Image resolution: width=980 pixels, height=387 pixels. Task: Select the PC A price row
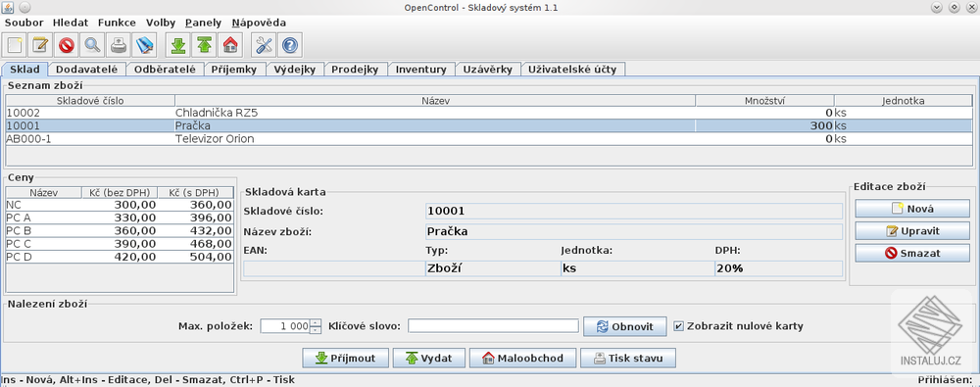120,218
